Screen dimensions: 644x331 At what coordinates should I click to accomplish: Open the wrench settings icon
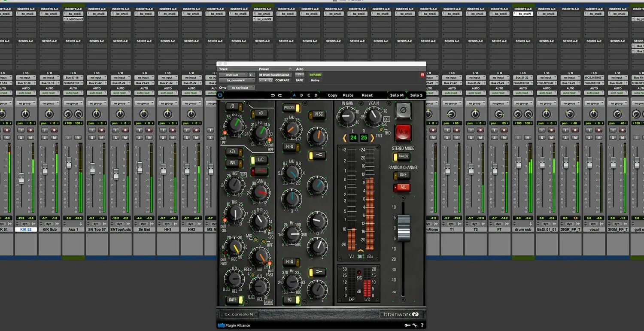pos(415,325)
